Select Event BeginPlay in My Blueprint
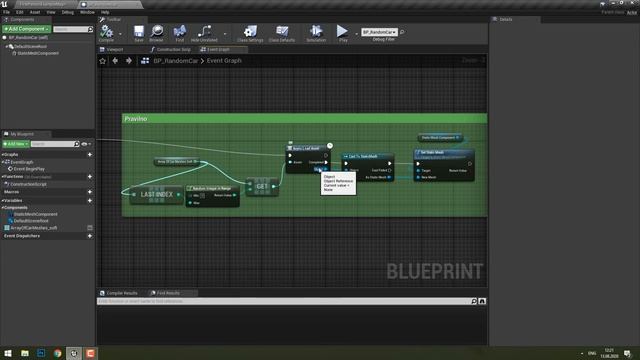 click(x=29, y=169)
